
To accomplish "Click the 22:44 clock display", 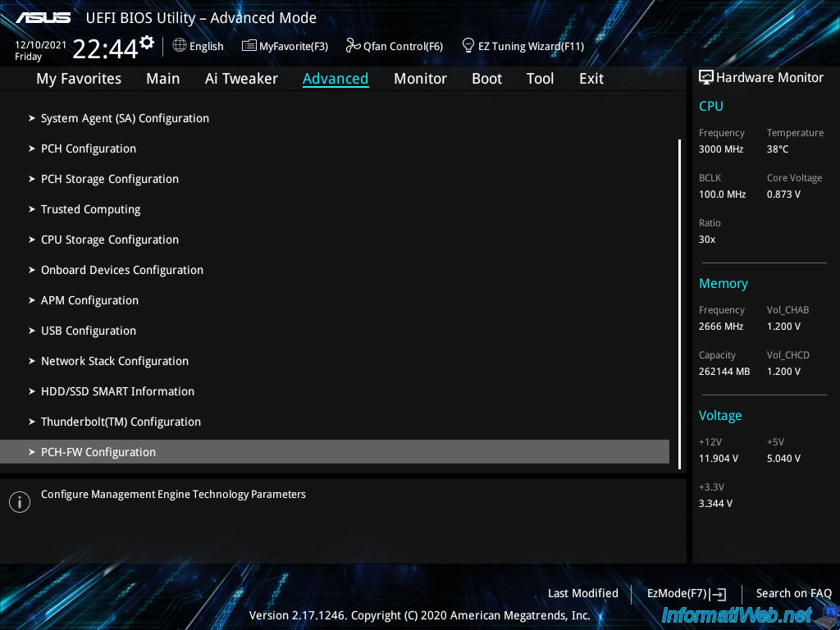I will tap(105, 49).
